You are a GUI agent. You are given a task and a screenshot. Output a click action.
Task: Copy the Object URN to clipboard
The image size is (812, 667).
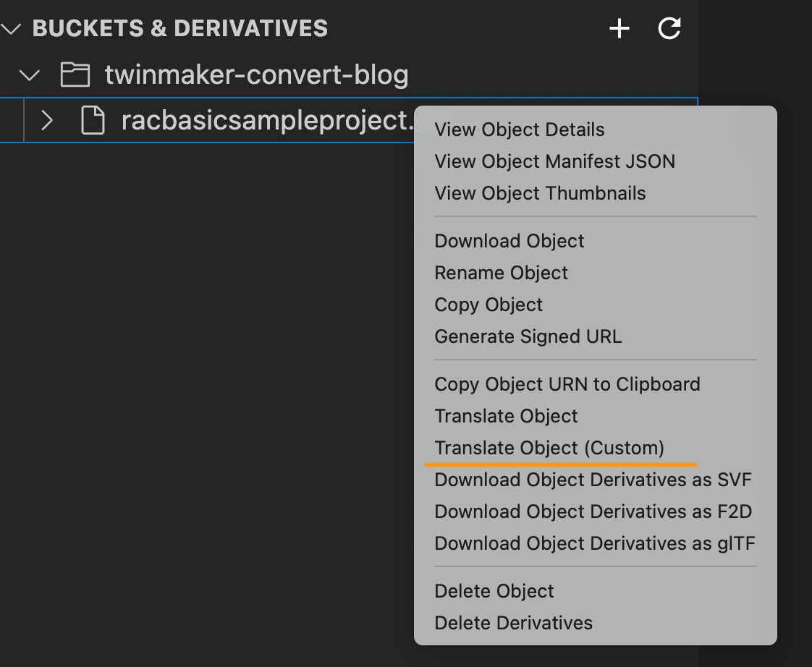(567, 384)
